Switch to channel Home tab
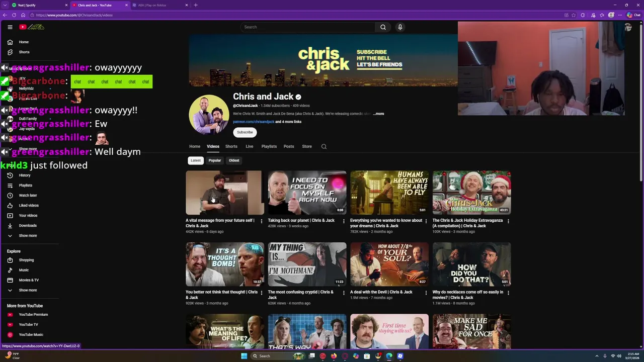This screenshot has width=644, height=362. 195,146
